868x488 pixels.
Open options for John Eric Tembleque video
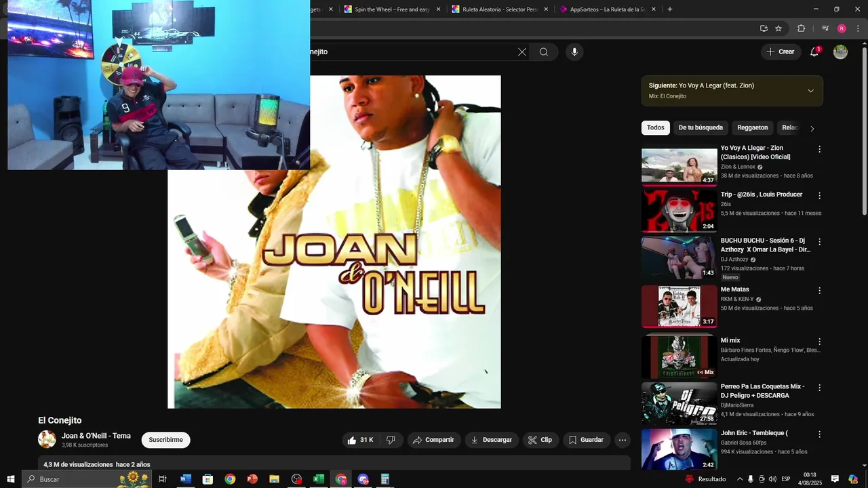[x=819, y=434]
